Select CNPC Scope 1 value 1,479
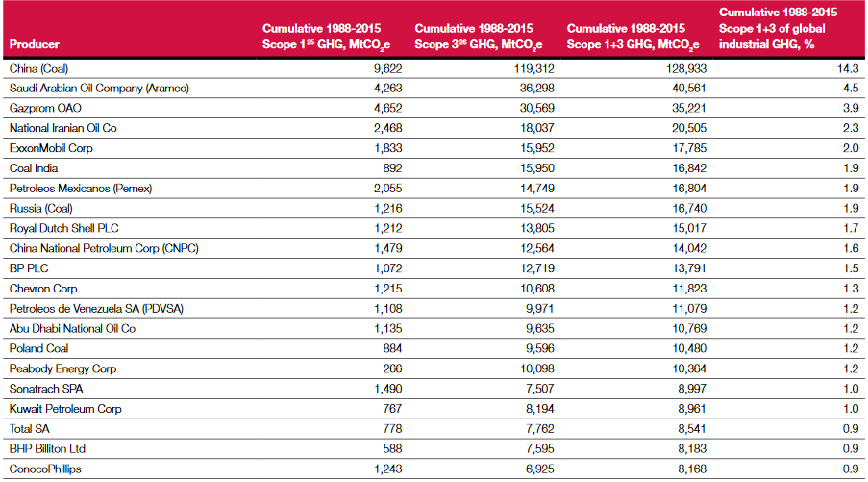Viewport: 868px width, 482px height. (388, 248)
